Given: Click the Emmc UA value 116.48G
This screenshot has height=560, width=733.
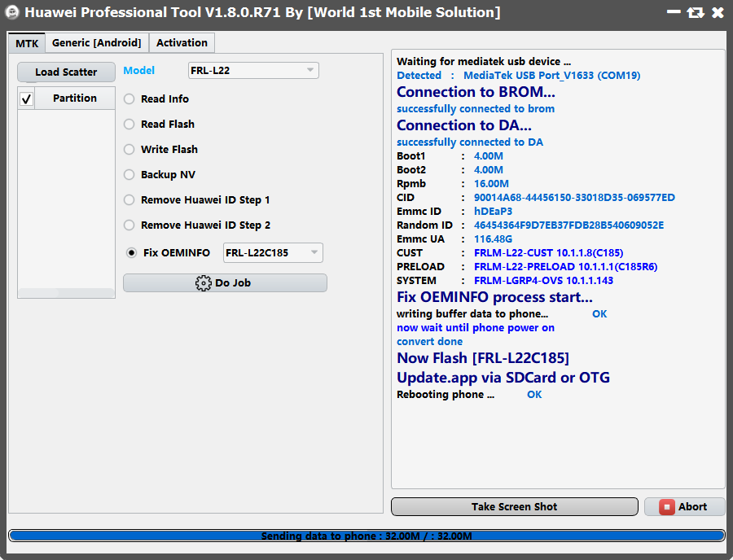Looking at the screenshot, I should [x=493, y=239].
